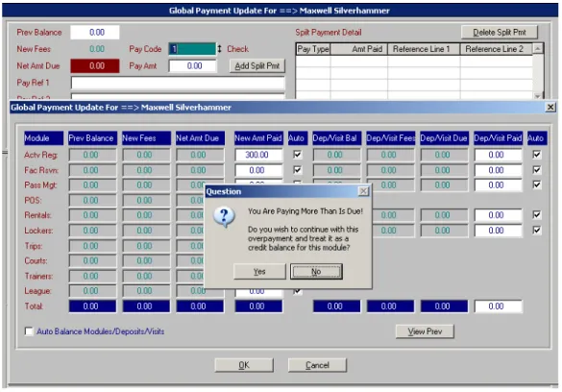Toggle Auto checkbox for League New Amt Paid
This screenshot has width=562, height=392.
(297, 291)
